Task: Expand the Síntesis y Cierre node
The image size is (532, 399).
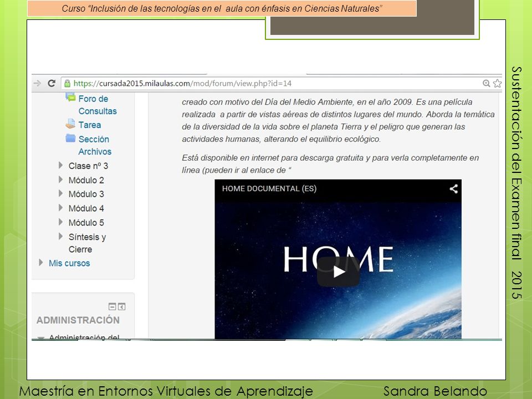Action: [60, 236]
